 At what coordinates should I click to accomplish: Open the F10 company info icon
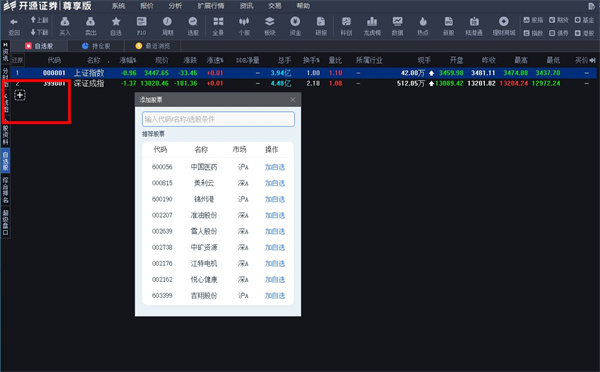click(142, 22)
